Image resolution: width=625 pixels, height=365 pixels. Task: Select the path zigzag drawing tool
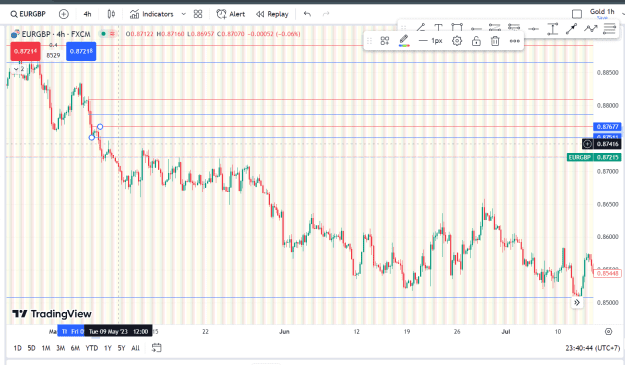point(591,29)
